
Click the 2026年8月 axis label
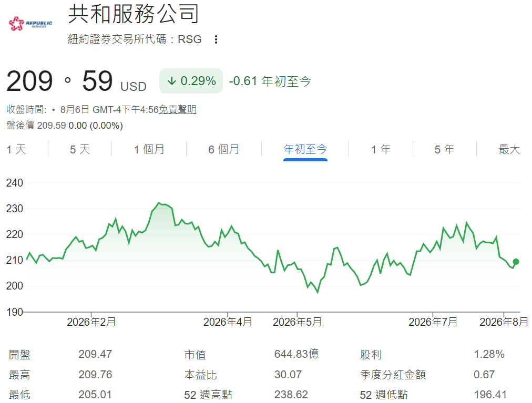coord(504,322)
